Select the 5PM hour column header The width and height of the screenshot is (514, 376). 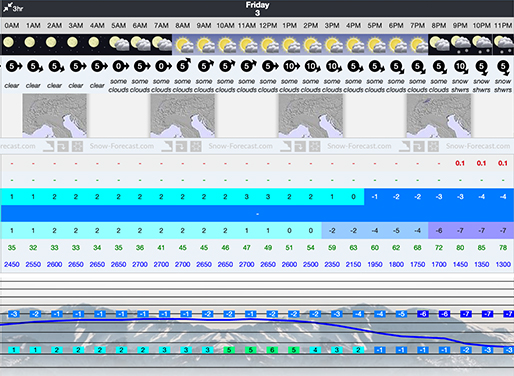375,25
